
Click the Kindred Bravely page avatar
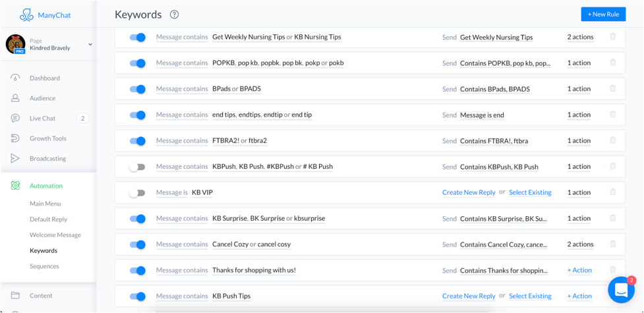point(16,44)
